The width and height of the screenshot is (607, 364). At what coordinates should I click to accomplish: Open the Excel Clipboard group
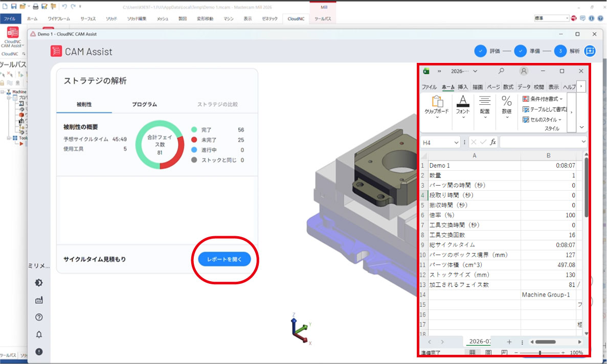pos(437,107)
